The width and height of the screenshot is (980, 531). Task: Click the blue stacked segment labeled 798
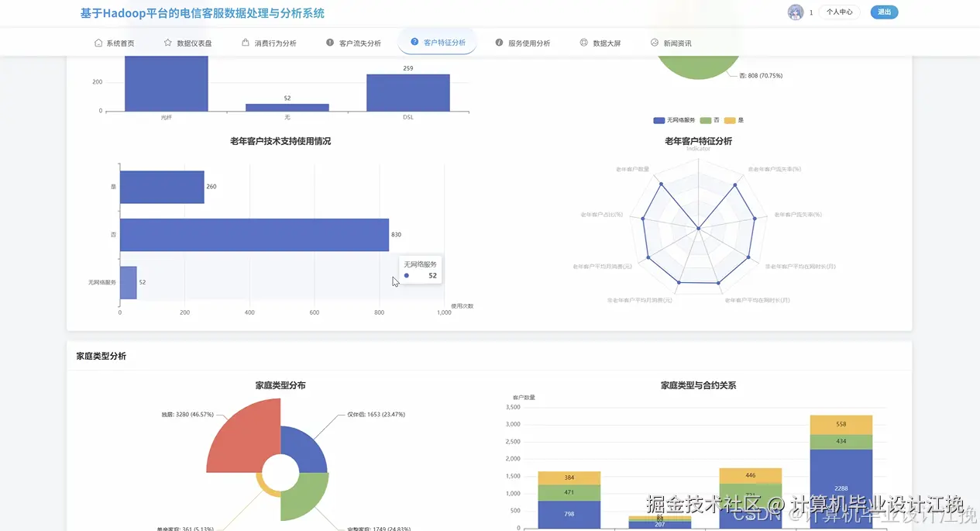click(569, 514)
